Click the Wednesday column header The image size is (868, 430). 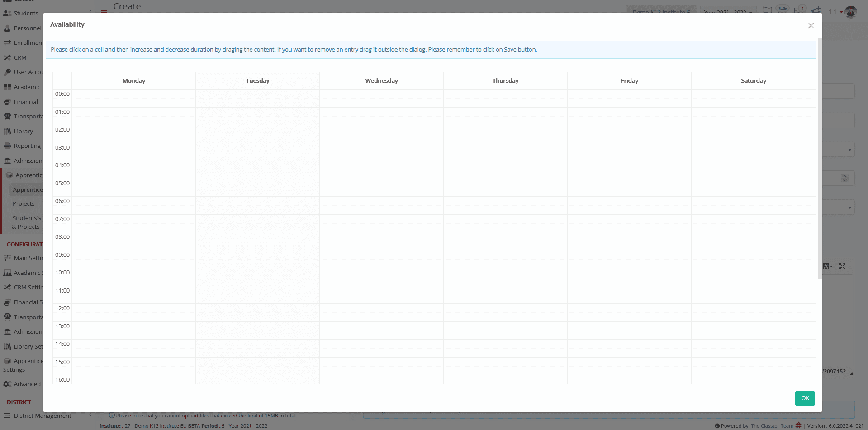[x=382, y=81]
